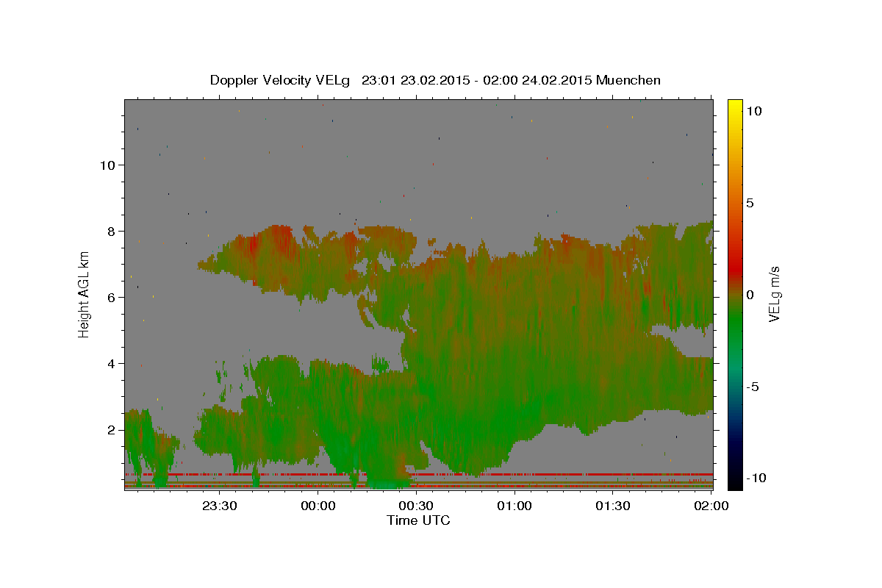
Task: Click the black bottom end of the colorbar
Action: click(734, 484)
